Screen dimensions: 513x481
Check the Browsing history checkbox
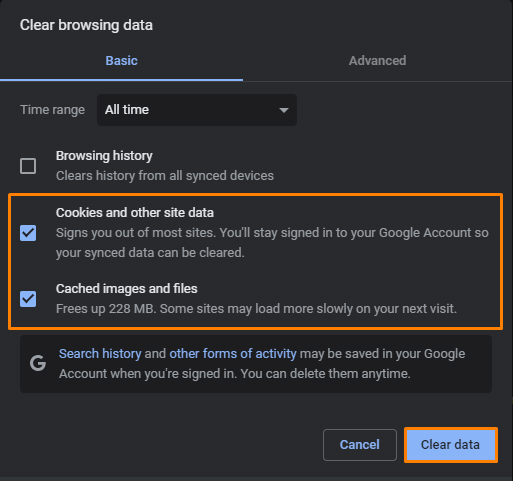[28, 166]
